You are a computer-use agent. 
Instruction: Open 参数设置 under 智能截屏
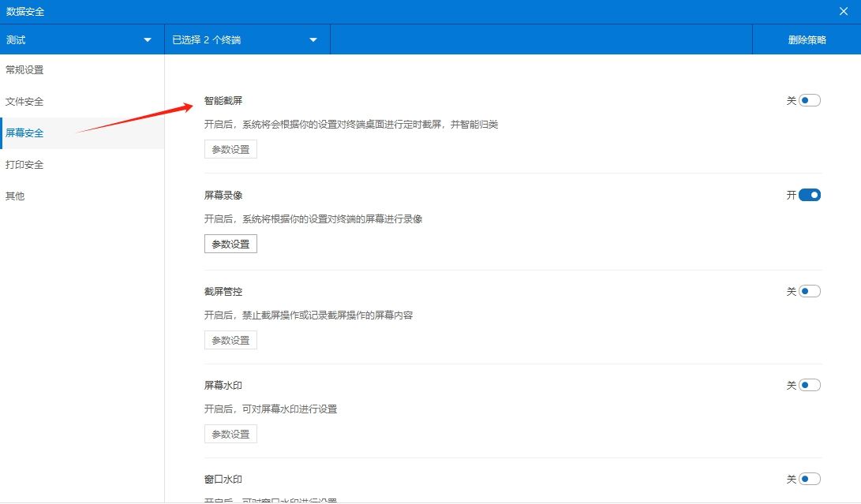tap(230, 149)
